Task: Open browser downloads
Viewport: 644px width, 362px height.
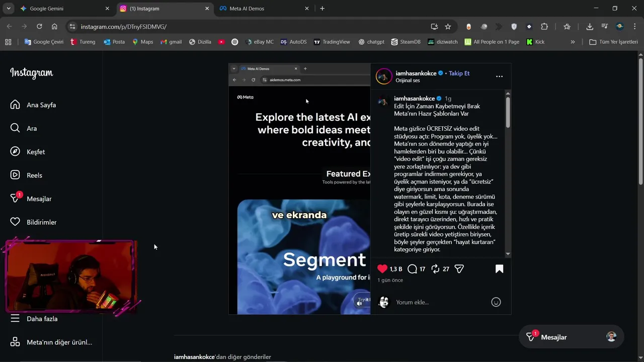Action: coord(590,27)
